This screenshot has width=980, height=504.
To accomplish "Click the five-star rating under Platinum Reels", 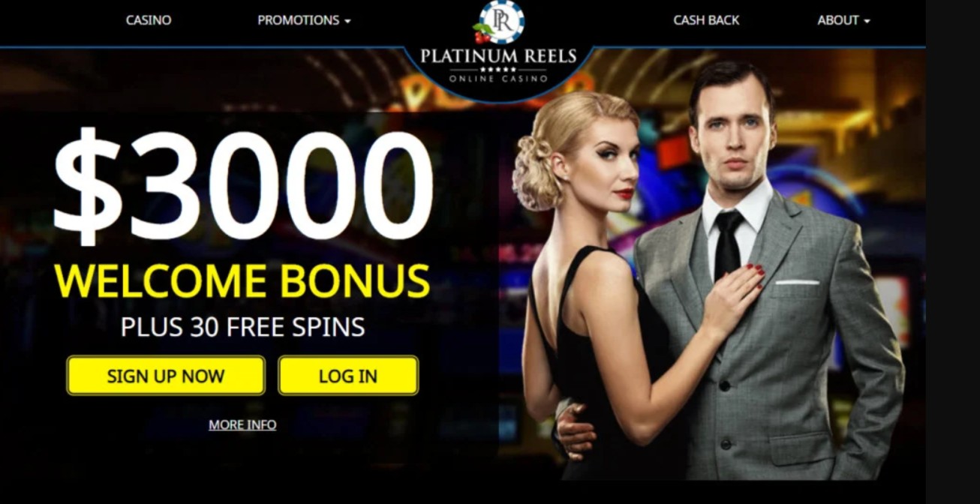I will pos(498,69).
